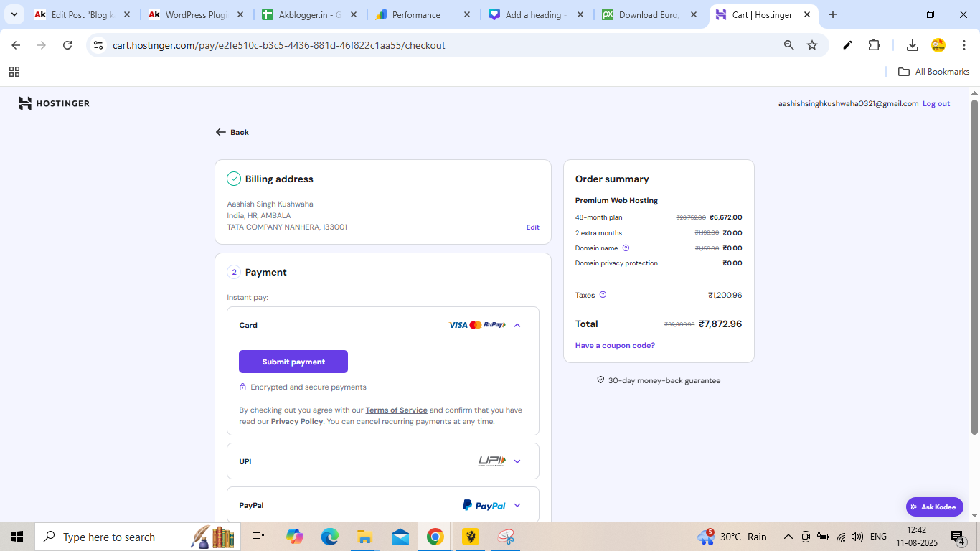Open the Chrome three-dot menu

(x=964, y=45)
